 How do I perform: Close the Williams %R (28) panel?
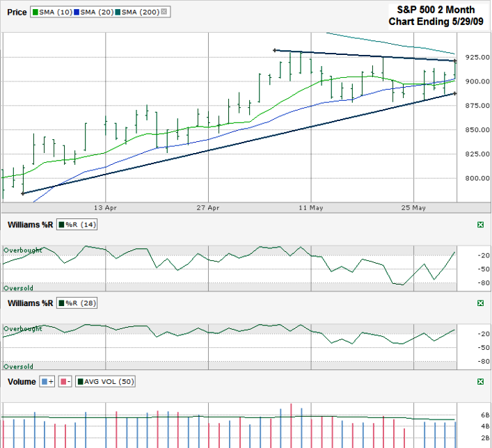(480, 303)
